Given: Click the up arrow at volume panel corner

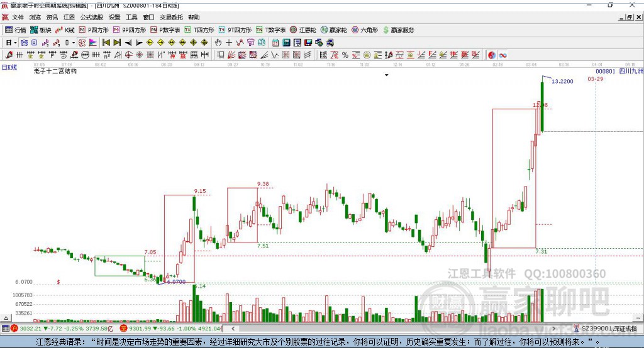Looking at the screenshot, I should 6,318.
